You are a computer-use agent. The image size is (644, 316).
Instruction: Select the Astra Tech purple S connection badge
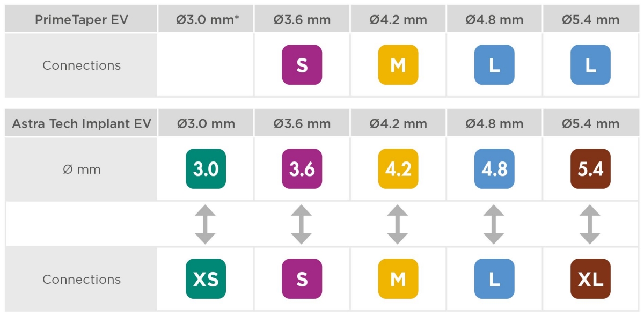302,279
